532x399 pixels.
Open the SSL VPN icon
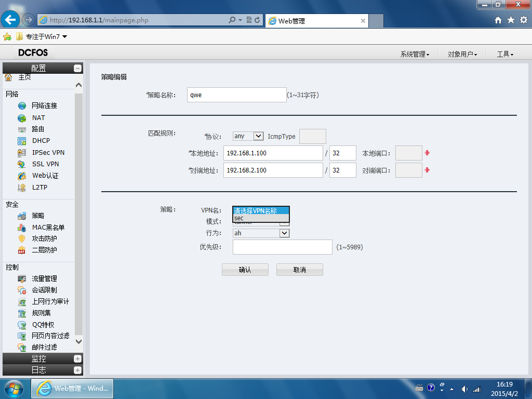click(x=22, y=164)
